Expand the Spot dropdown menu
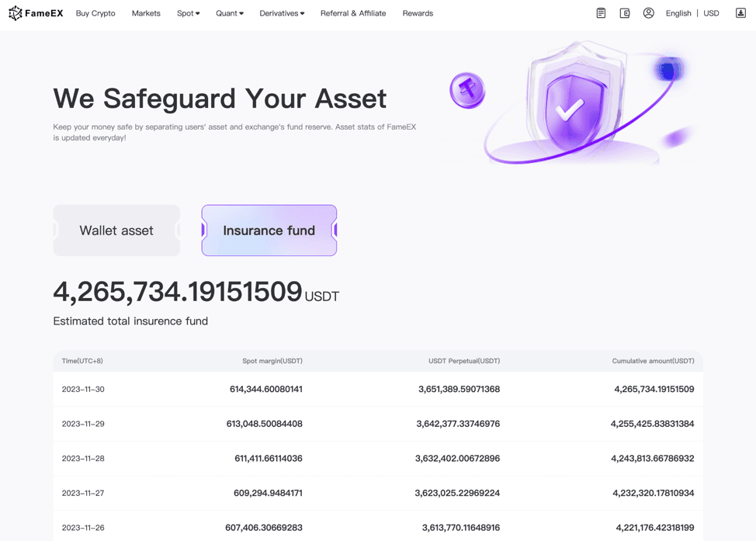 click(188, 13)
